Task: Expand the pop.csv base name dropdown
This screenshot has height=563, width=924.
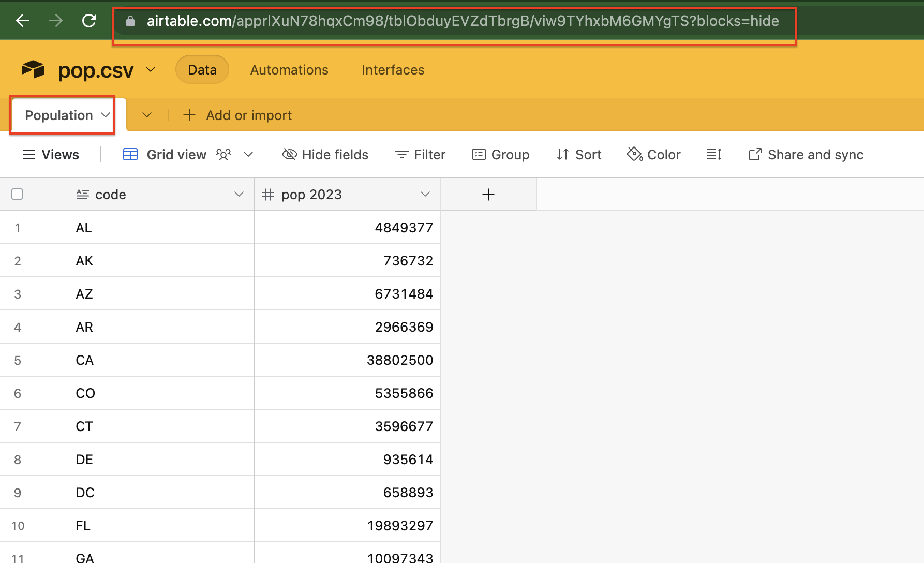Action: point(151,69)
